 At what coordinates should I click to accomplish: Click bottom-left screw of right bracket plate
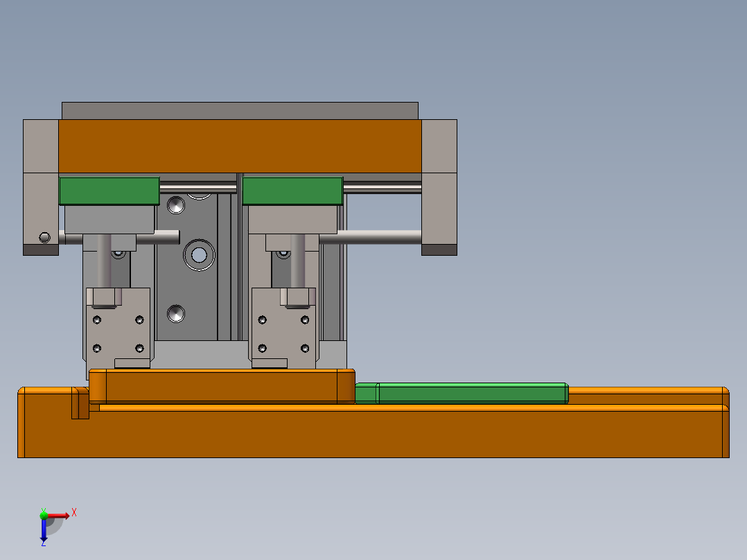(x=262, y=349)
